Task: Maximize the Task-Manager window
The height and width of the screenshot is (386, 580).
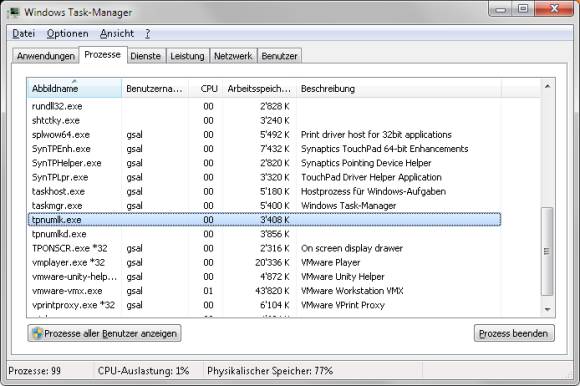Action: [x=523, y=9]
